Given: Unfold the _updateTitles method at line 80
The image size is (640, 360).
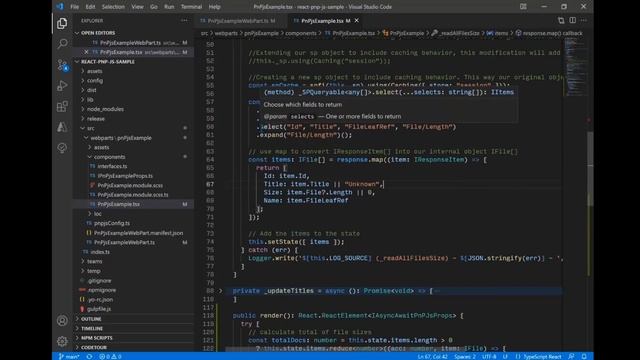Looking at the screenshot, I should 221,291.
